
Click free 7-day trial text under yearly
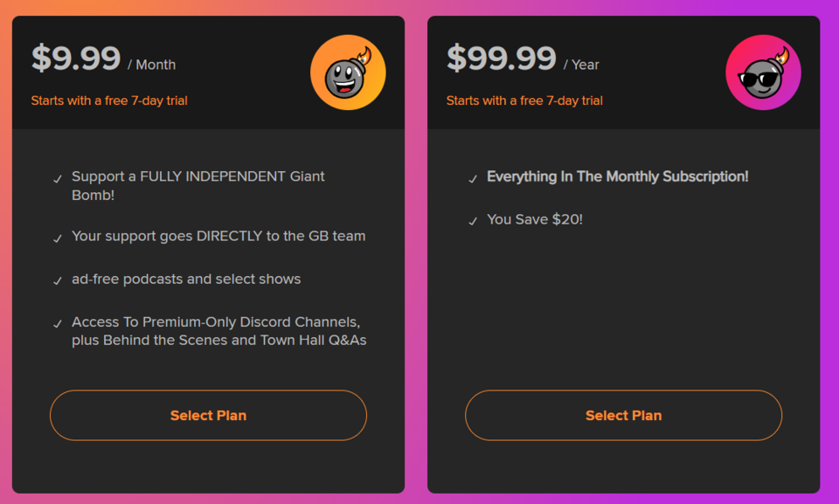[x=524, y=100]
